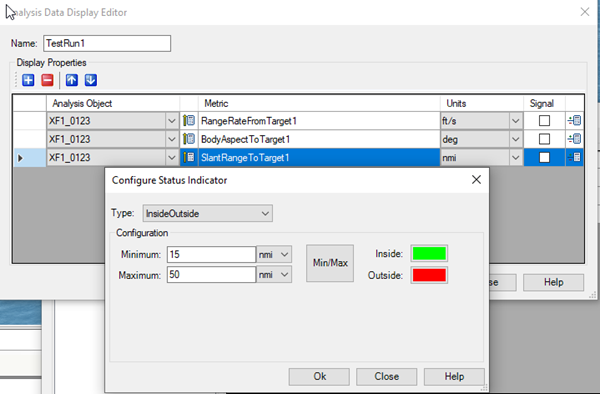Click the Metric column header

click(319, 103)
